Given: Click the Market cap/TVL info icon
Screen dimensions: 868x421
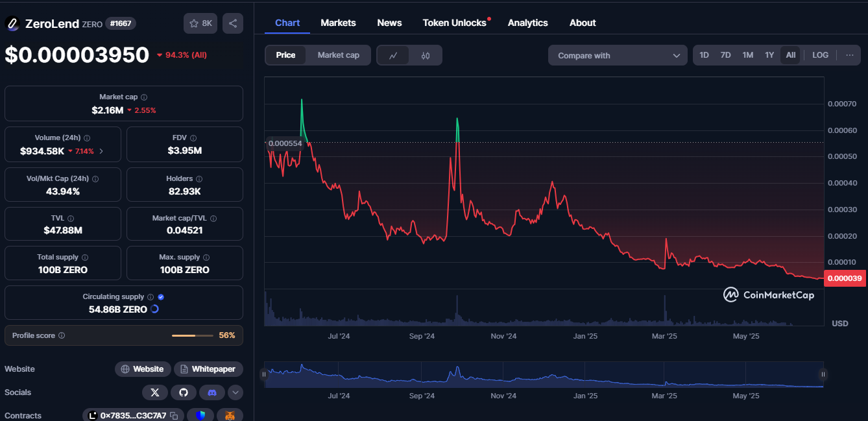Looking at the screenshot, I should [214, 219].
